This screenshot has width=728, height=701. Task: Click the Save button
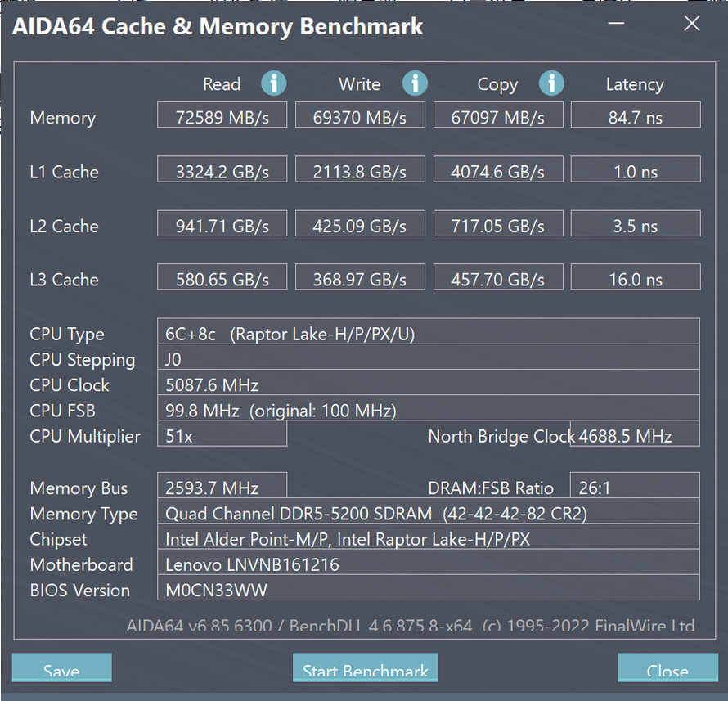(x=61, y=667)
